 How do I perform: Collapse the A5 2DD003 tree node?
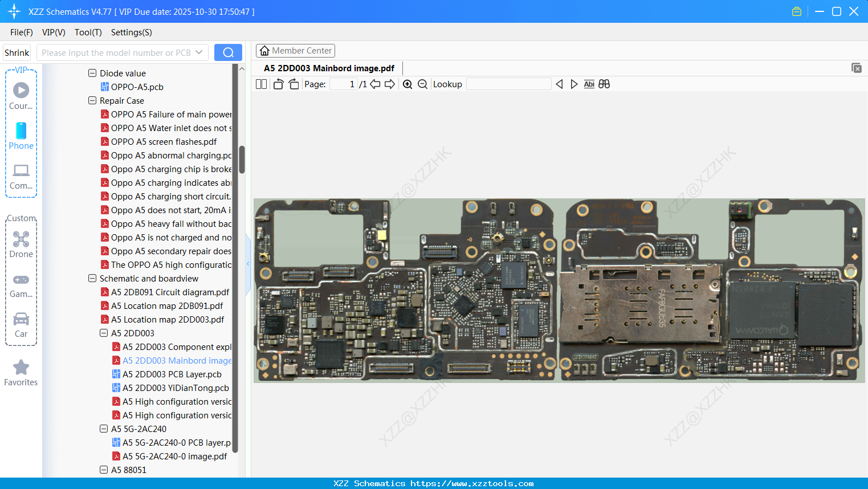tap(103, 333)
